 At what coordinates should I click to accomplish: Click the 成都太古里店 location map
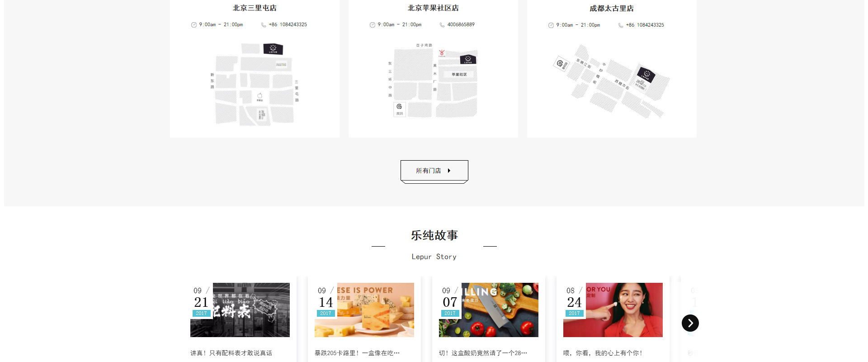pyautogui.click(x=612, y=81)
